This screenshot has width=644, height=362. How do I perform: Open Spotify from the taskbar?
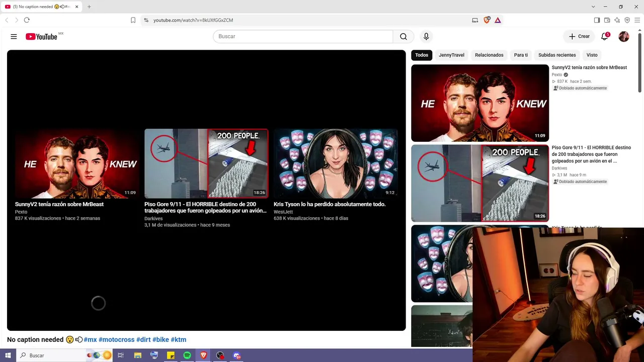(x=187, y=355)
